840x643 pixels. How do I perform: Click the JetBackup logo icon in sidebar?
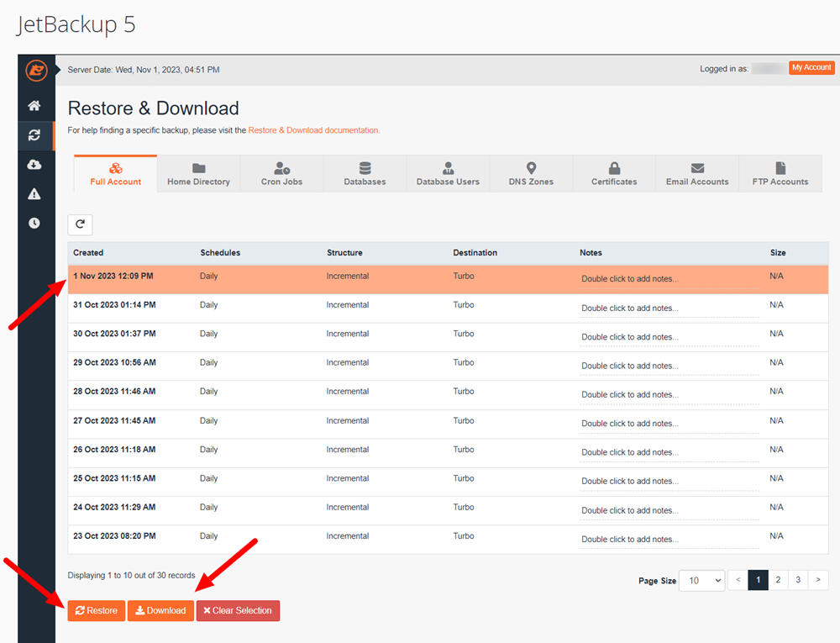36,71
